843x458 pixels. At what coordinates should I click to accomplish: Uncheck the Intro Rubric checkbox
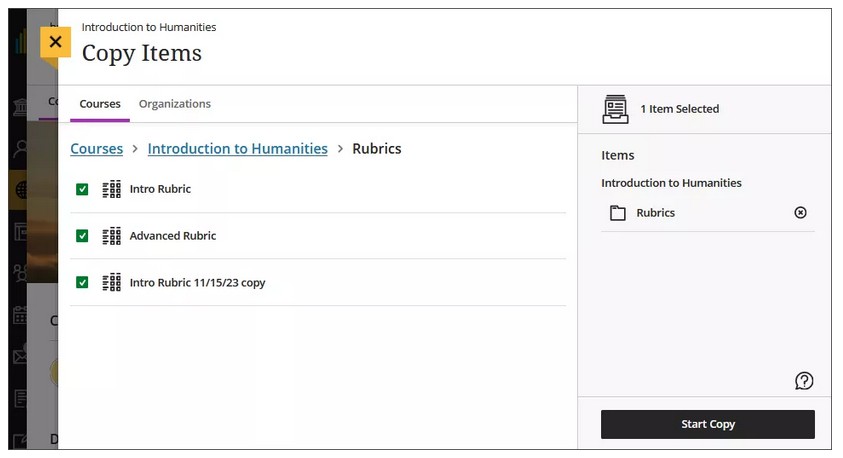[82, 189]
